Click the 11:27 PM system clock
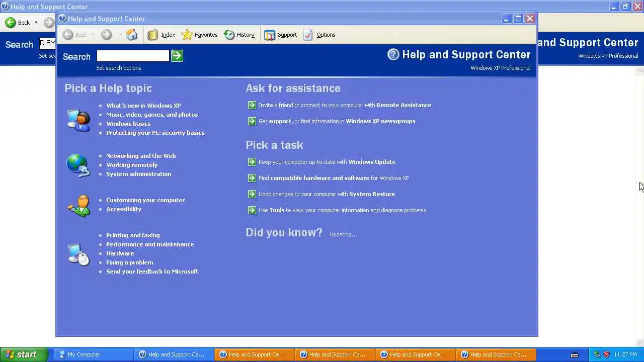This screenshot has width=644, height=362. [x=625, y=354]
